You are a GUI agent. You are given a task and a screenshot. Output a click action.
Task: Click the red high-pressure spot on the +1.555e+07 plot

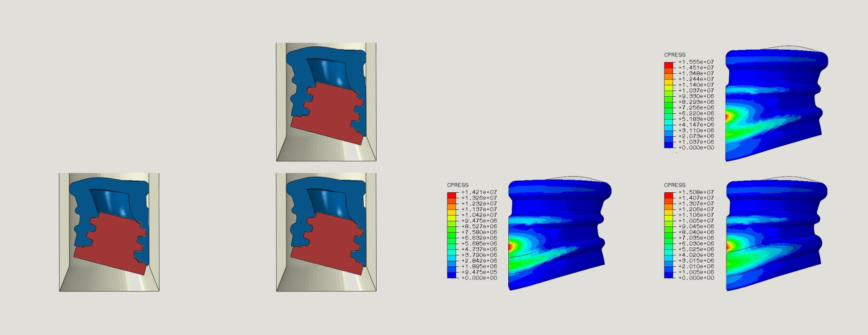tap(728, 115)
